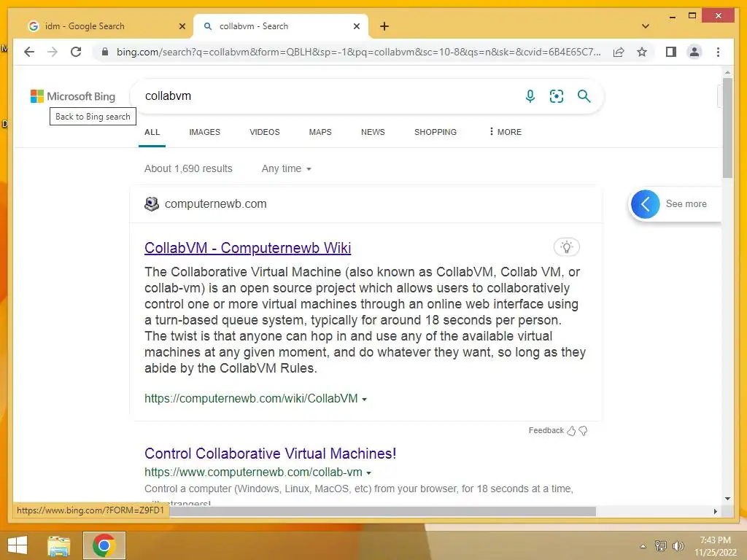This screenshot has width=747, height=560.
Task: Go back to previous page
Action: (29, 52)
